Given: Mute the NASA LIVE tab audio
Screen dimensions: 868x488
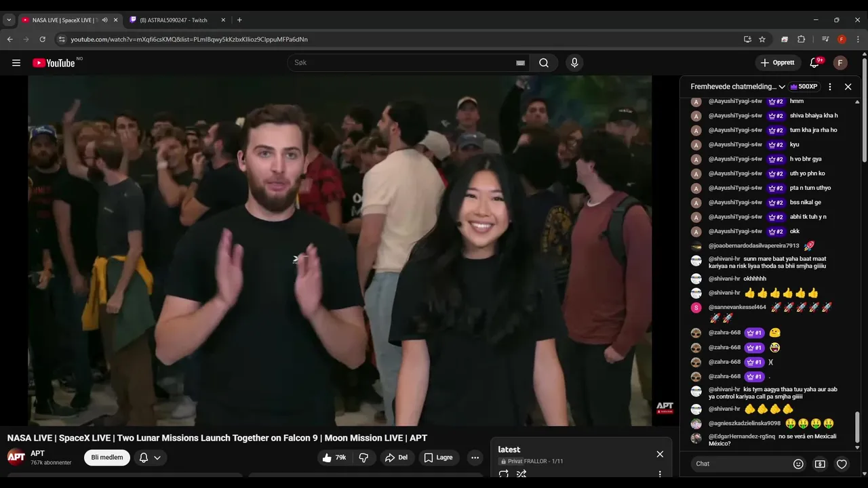Looking at the screenshot, I should coord(104,20).
